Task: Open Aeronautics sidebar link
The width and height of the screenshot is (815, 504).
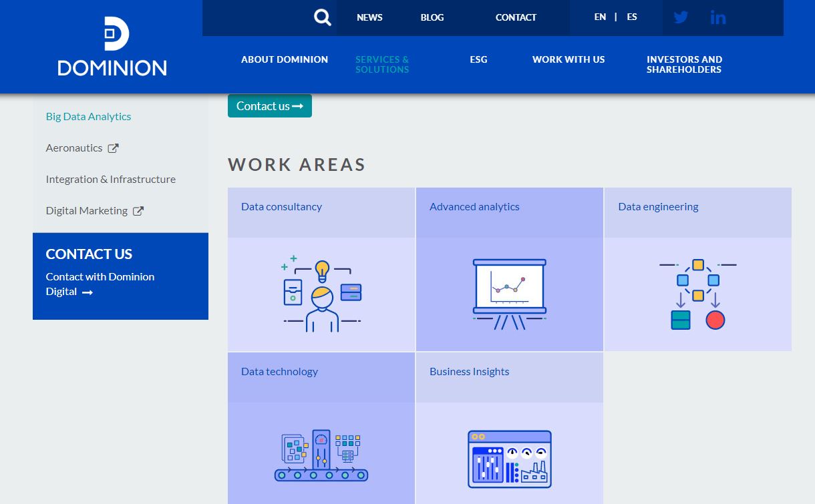Action: click(x=74, y=148)
